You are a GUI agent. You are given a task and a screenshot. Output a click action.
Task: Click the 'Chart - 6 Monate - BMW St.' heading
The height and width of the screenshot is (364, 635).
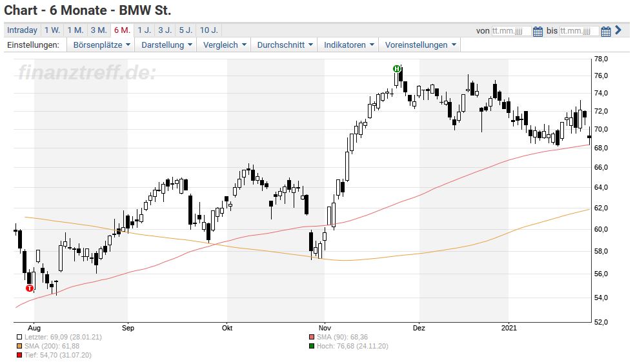[x=88, y=10]
